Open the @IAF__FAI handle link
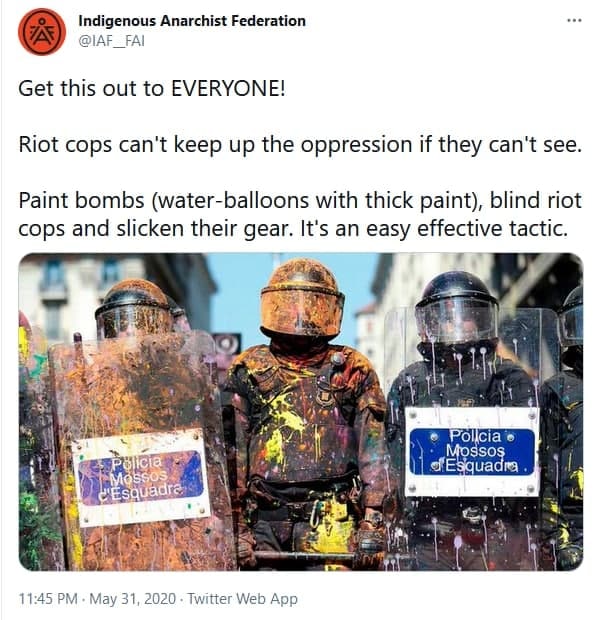 point(112,41)
